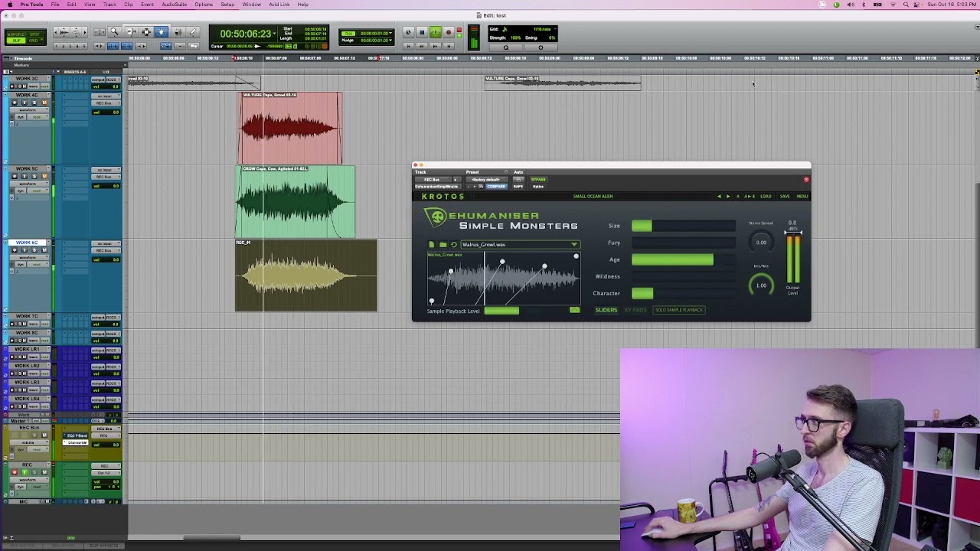Click the reload sample icon in Dehumaniser

tap(454, 244)
